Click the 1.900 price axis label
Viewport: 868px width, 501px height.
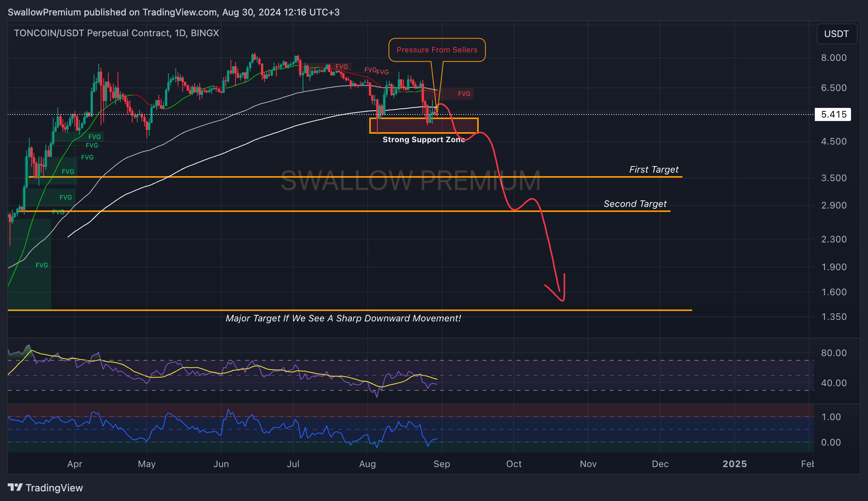pyautogui.click(x=834, y=267)
